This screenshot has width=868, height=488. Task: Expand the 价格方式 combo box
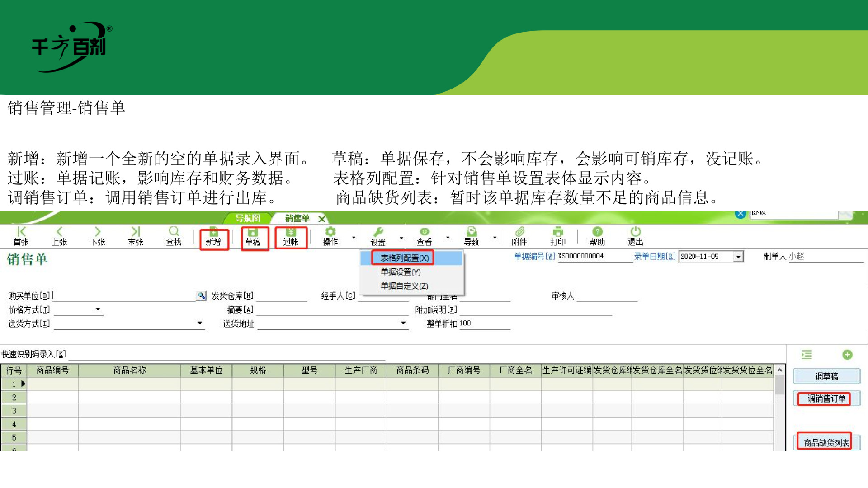coord(98,310)
